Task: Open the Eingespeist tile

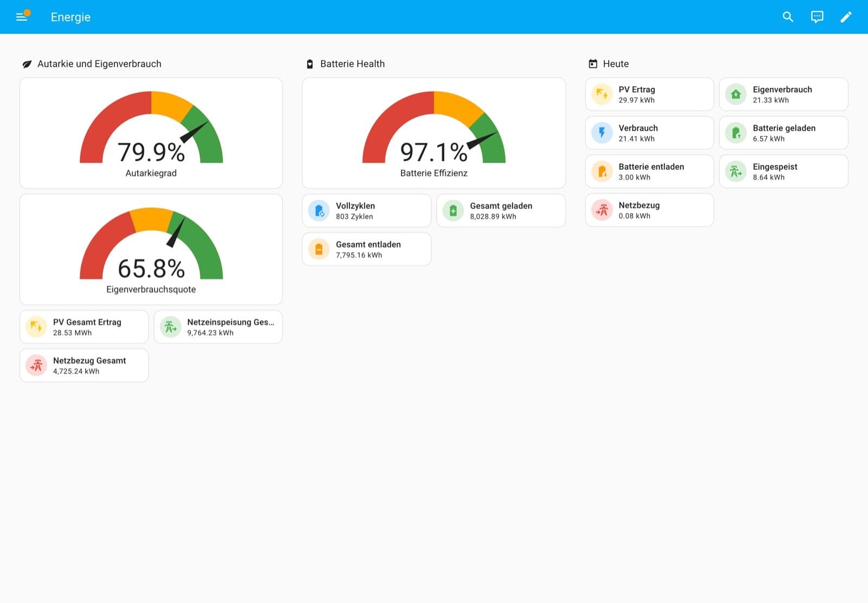Action: tap(783, 172)
